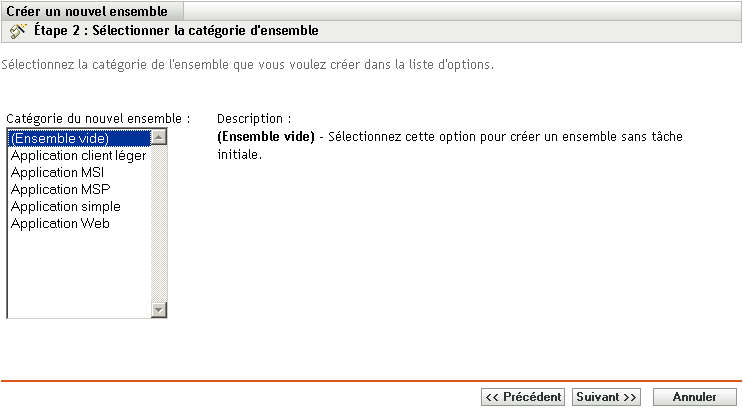
Task: Cancel the wizard with Annuler
Action: click(694, 397)
